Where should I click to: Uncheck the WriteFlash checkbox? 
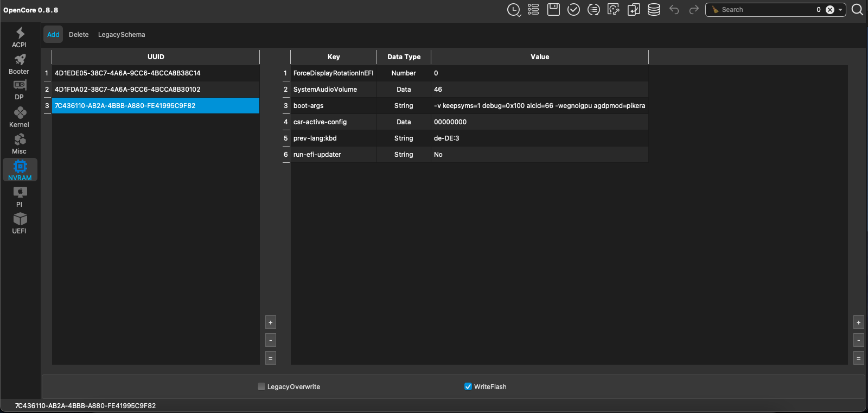(x=468, y=387)
